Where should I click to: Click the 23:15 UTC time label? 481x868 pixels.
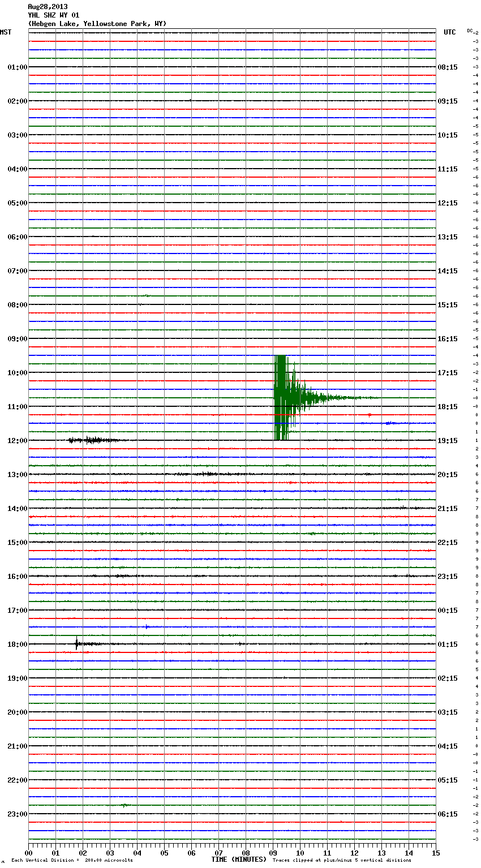[x=448, y=577]
